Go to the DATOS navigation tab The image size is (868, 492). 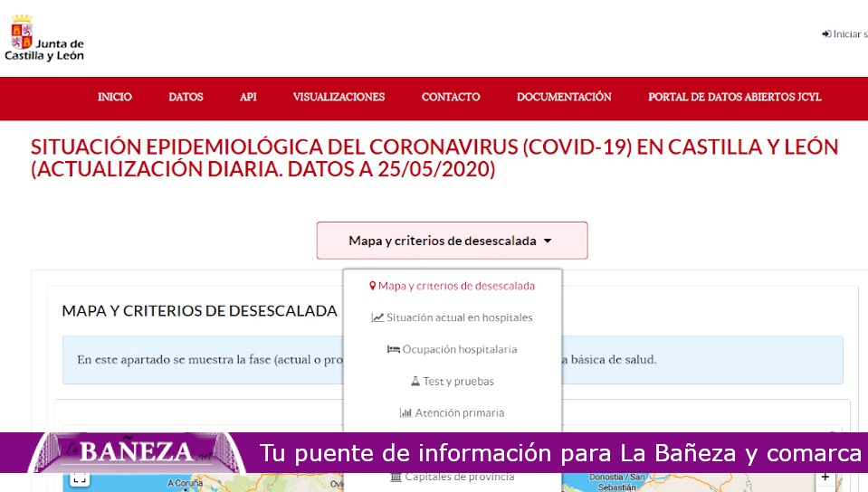tap(186, 97)
